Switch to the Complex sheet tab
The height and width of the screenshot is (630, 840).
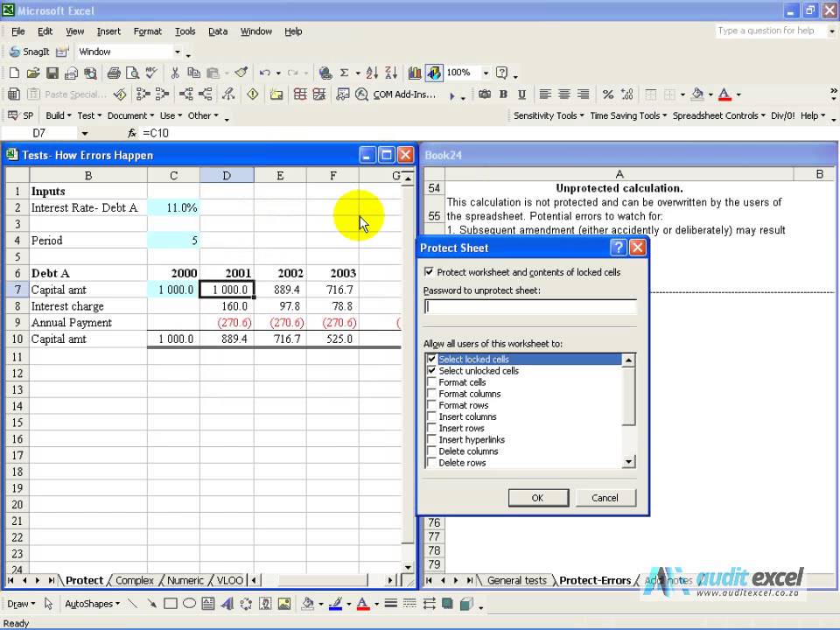coord(134,580)
